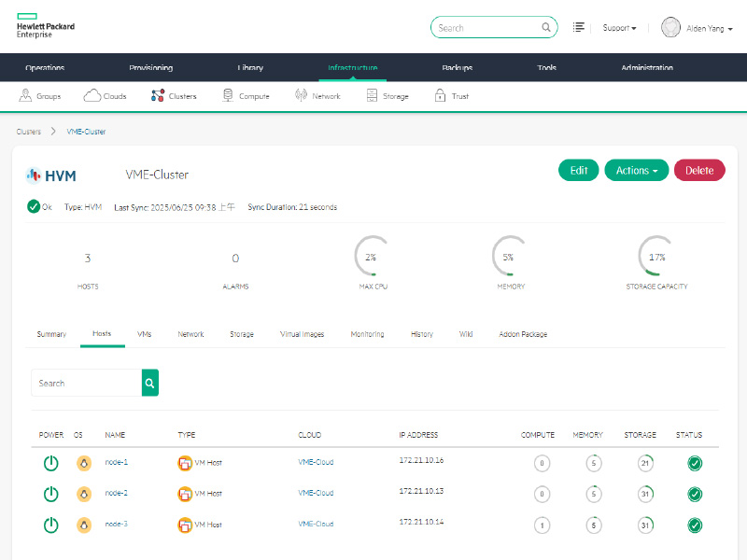Expand the Support dropdown
This screenshot has height=560, width=747.
(x=619, y=28)
